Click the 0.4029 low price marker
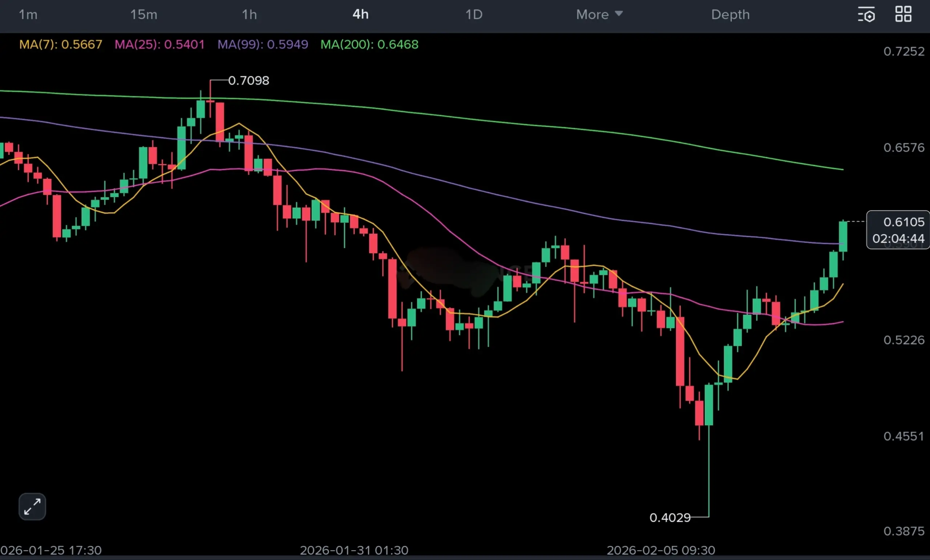Screen dimensions: 930x560 click(x=670, y=518)
